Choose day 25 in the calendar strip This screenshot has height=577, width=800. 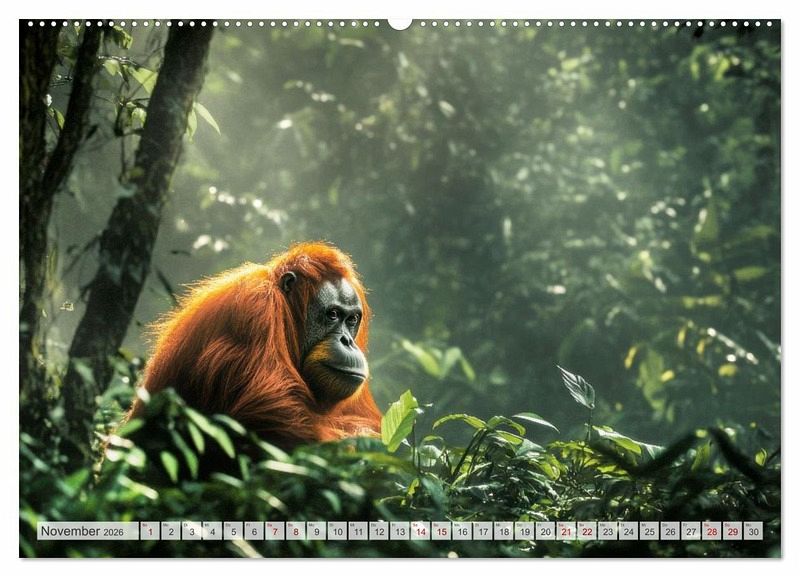pyautogui.click(x=650, y=531)
